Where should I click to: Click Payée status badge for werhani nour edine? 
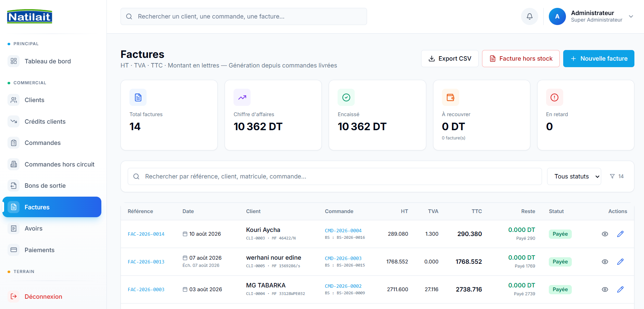pos(560,262)
